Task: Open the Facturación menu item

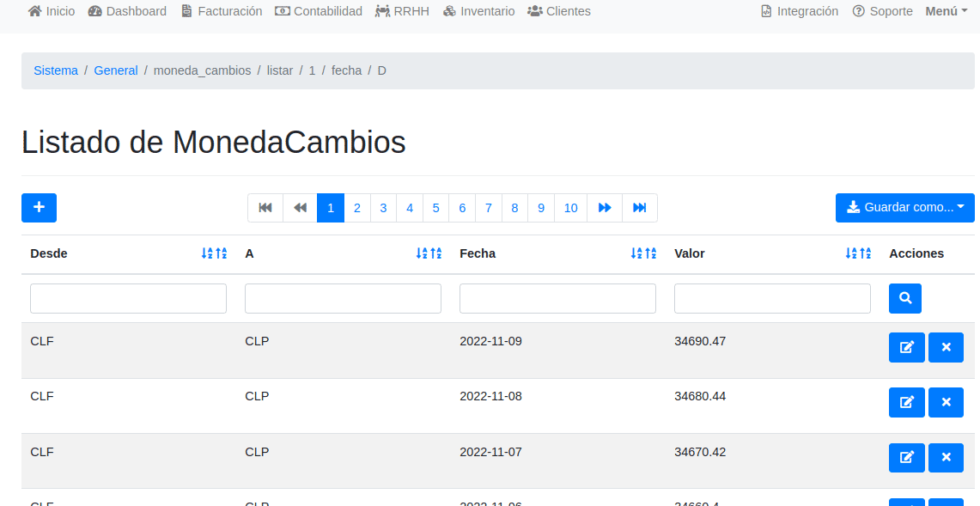Action: point(222,11)
